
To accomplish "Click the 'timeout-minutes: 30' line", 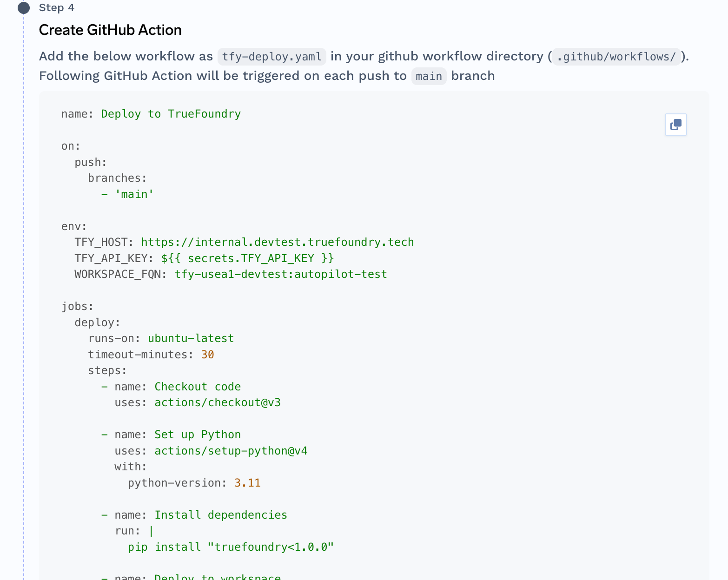I will click(x=151, y=355).
